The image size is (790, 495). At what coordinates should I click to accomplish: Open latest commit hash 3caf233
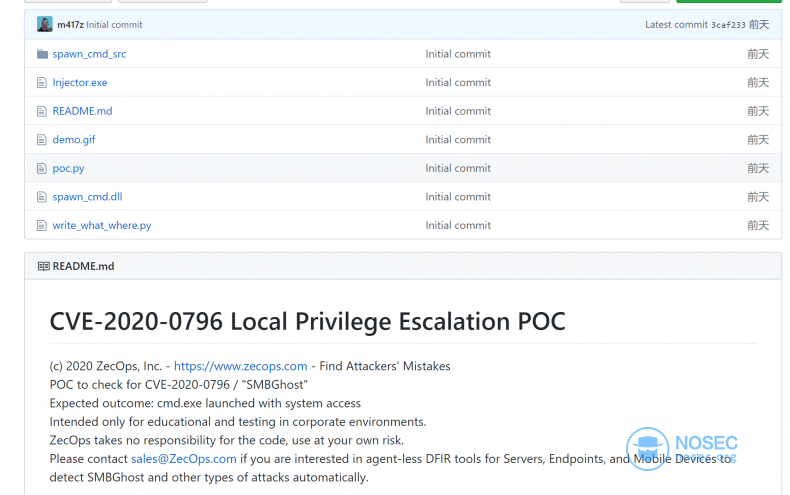(x=728, y=25)
